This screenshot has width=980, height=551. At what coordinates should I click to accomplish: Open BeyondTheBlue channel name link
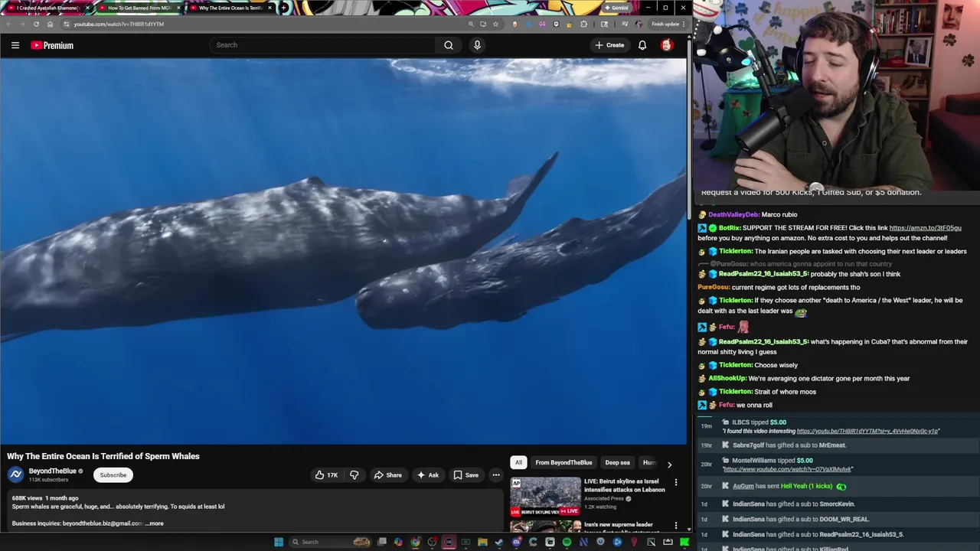point(52,471)
